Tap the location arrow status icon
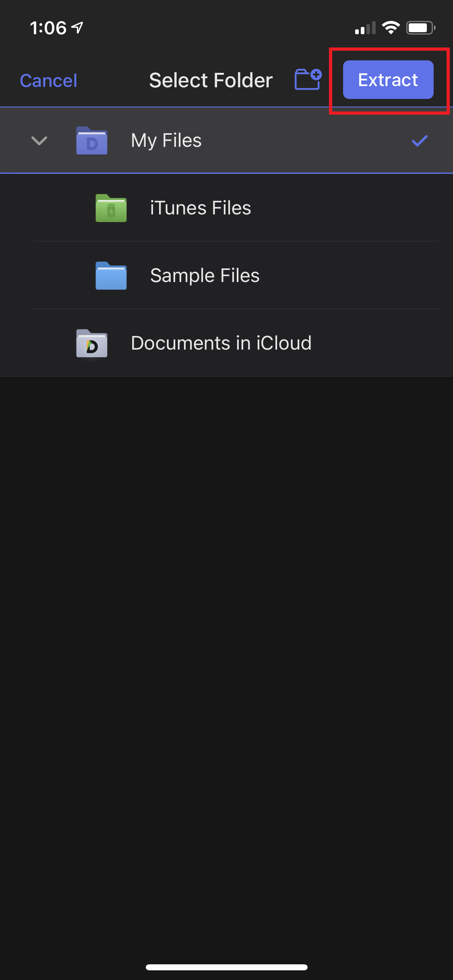 tap(77, 28)
